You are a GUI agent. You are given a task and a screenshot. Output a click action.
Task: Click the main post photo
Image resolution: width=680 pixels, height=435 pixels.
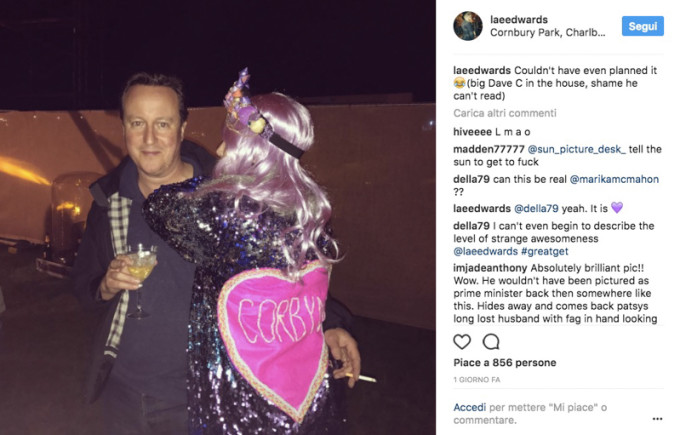click(x=218, y=217)
